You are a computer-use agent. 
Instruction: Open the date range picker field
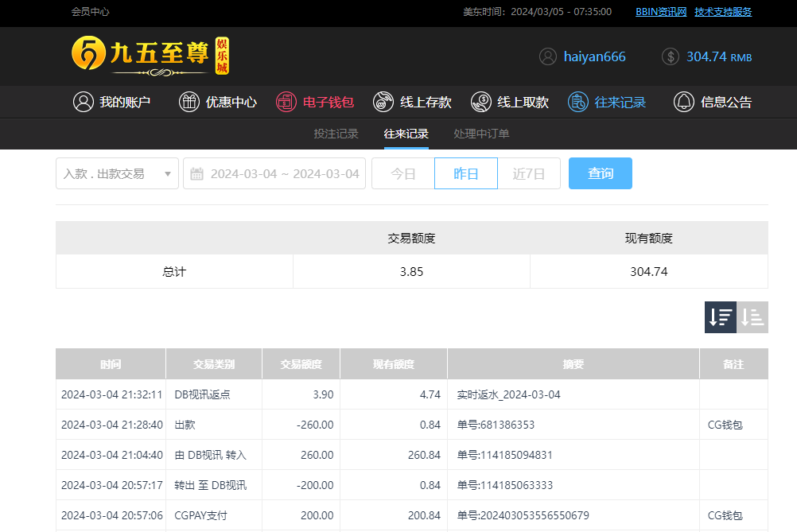[274, 173]
